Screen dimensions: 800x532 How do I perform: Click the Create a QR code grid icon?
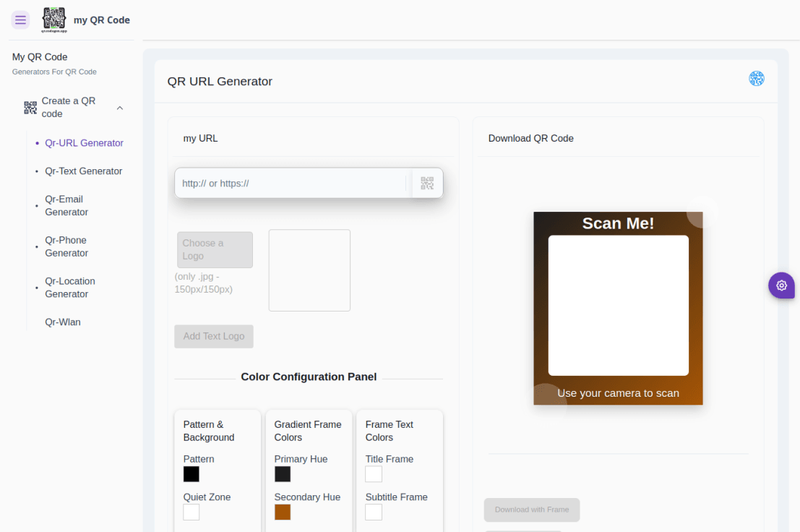click(x=30, y=108)
